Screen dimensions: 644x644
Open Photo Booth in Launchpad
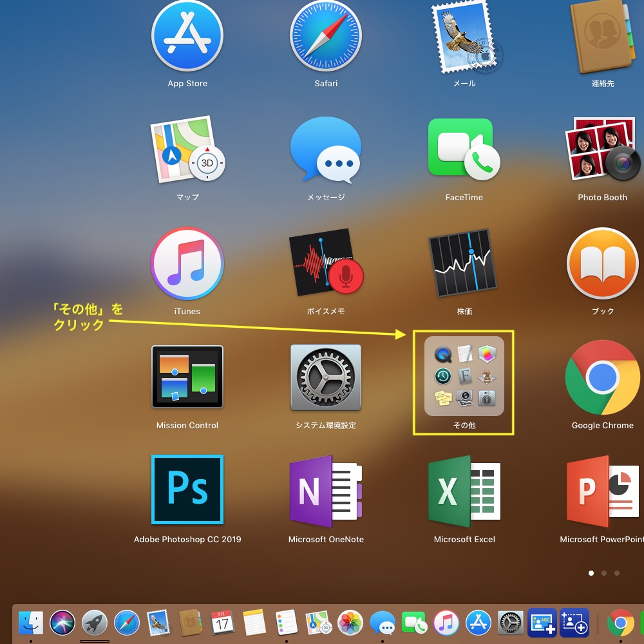pyautogui.click(x=603, y=149)
